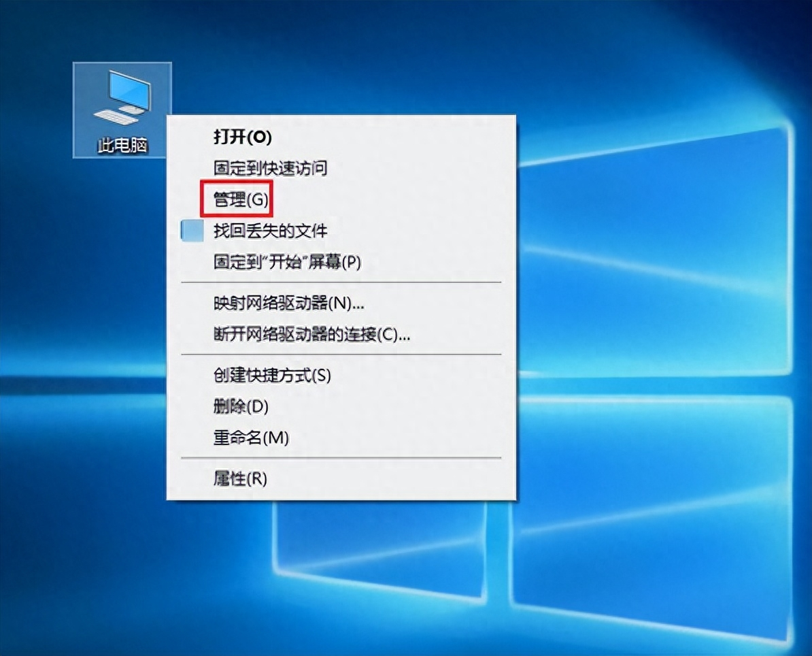Choose 删除(D) from the context menu
This screenshot has width=812, height=656.
241,407
